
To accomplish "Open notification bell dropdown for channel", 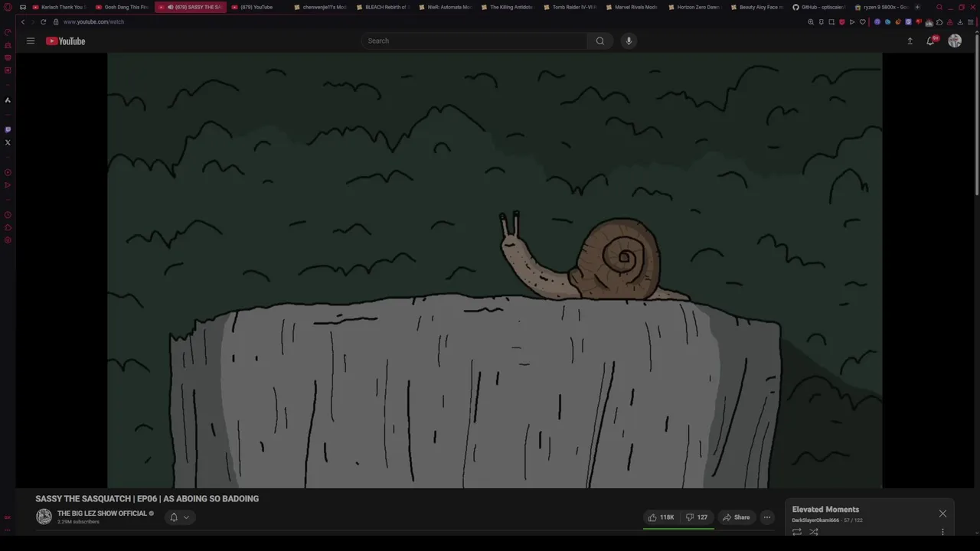I will point(179,517).
